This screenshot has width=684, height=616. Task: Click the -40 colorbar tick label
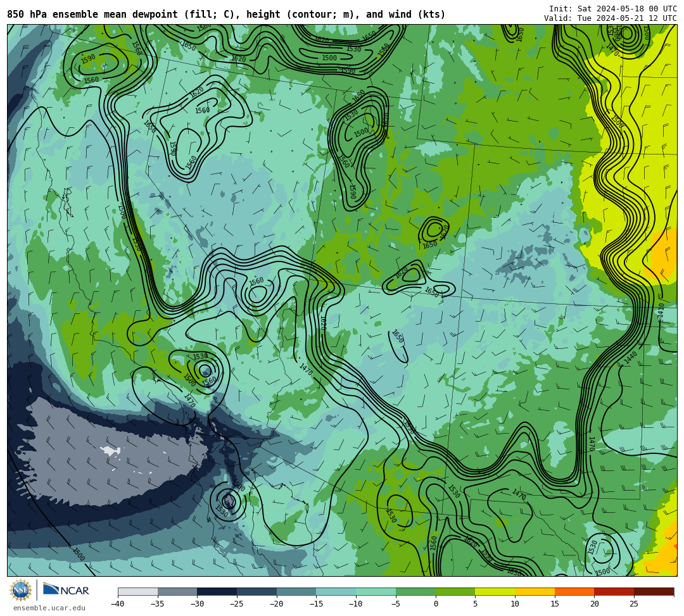point(118,604)
